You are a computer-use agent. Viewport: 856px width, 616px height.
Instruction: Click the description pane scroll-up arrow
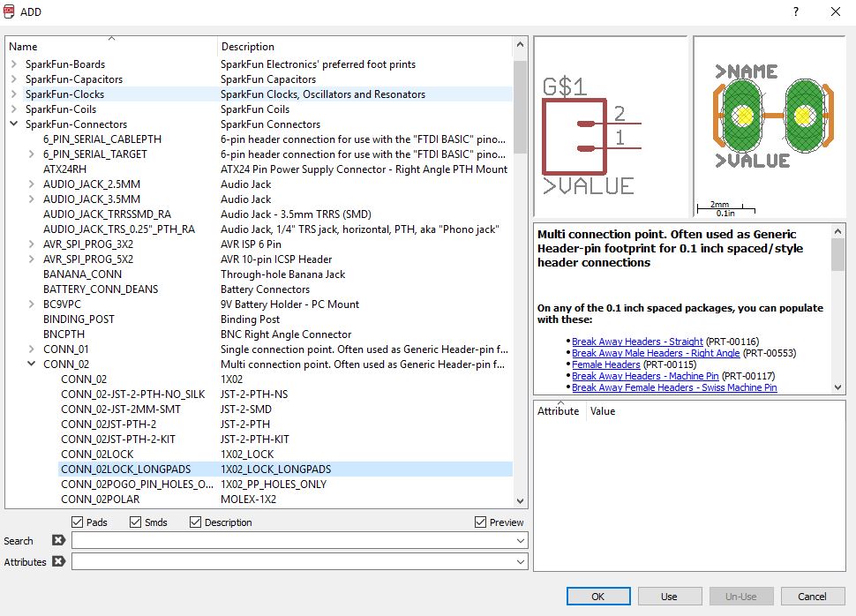pyautogui.click(x=838, y=231)
